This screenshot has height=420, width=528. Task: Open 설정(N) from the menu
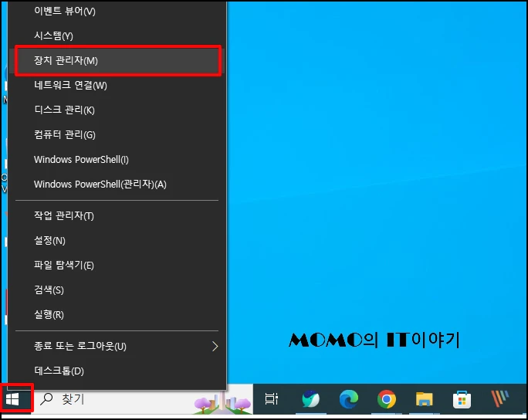(117, 240)
